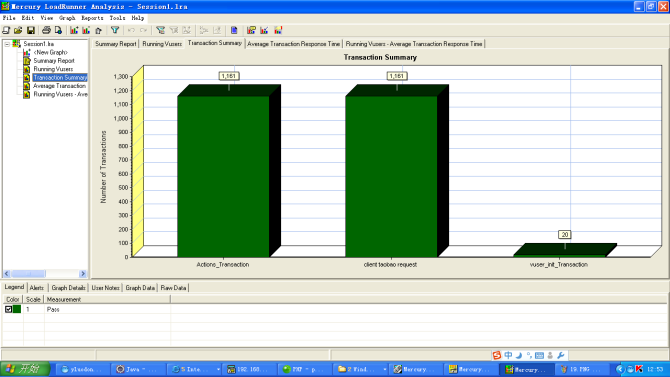
Task: Open the View menu
Action: point(47,18)
